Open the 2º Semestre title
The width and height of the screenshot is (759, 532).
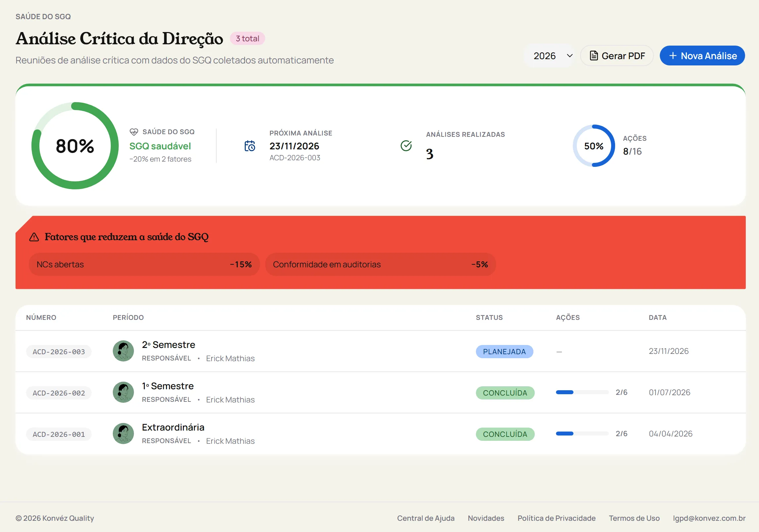(x=168, y=345)
